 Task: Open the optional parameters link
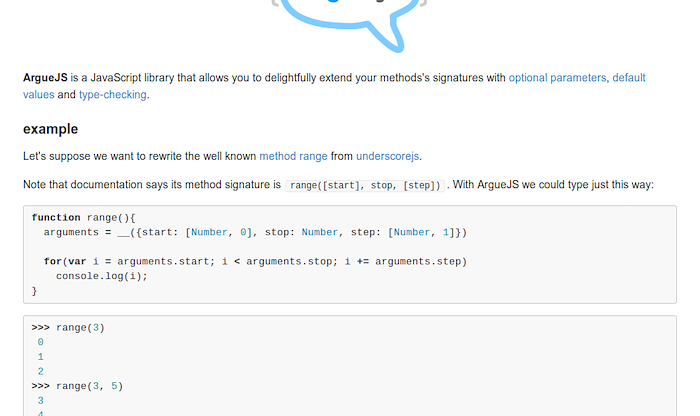click(557, 78)
